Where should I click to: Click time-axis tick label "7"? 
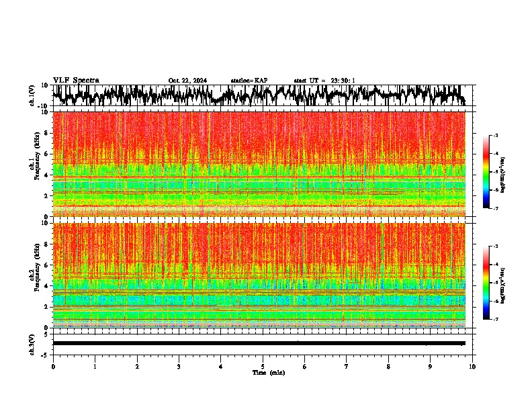pyautogui.click(x=347, y=367)
